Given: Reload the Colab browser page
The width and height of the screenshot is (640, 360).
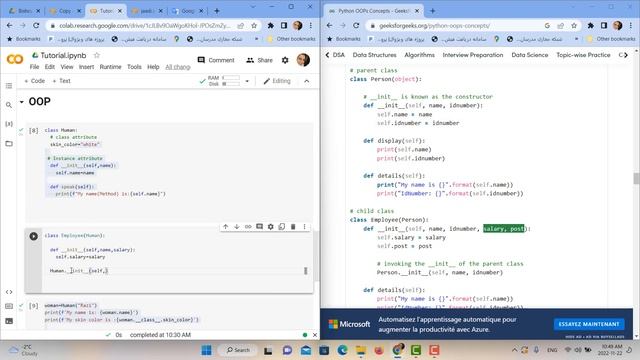Looking at the screenshot, I should pos(36,25).
